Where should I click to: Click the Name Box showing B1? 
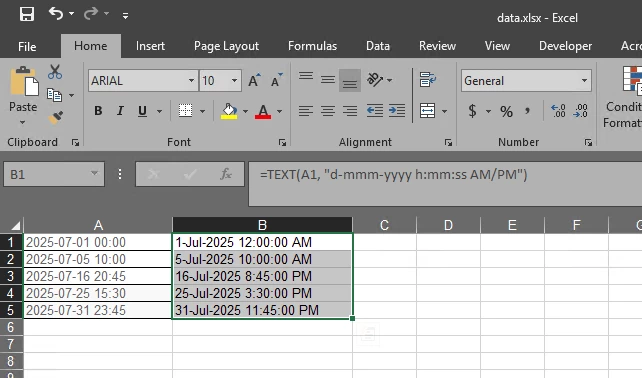[54, 174]
